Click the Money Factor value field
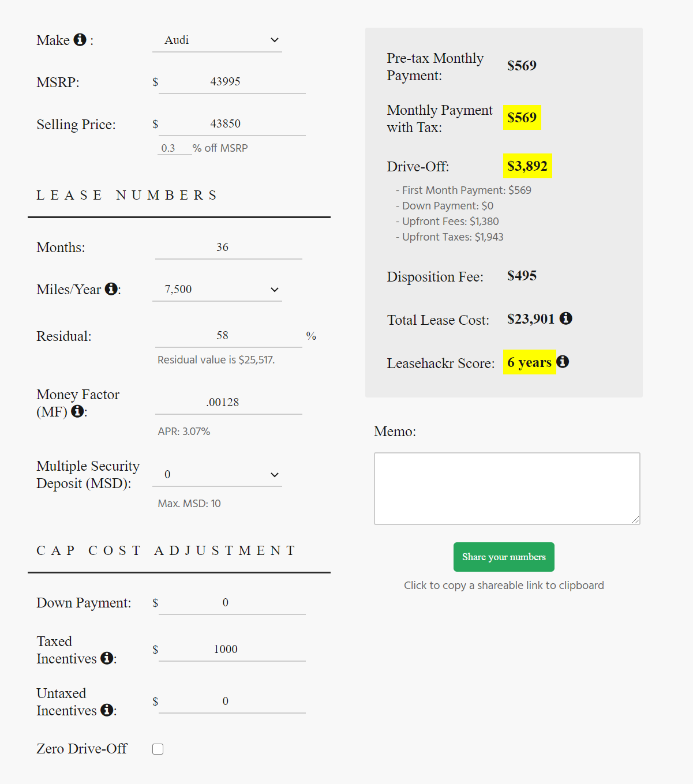 click(x=228, y=402)
